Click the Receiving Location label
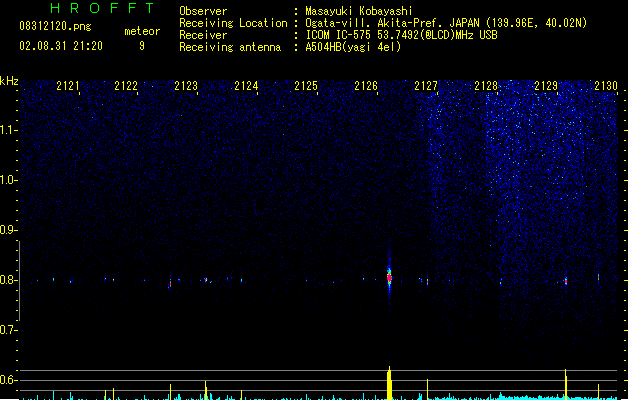Viewport: 629px width, 400px height. pyautogui.click(x=233, y=23)
